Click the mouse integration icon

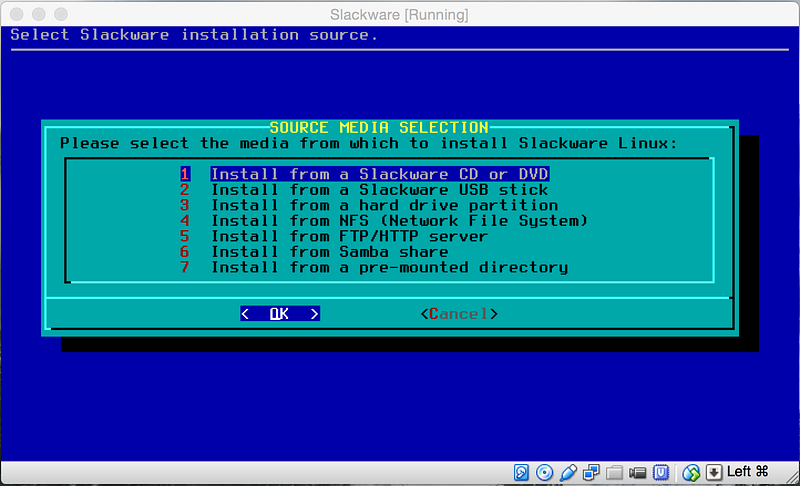tap(691, 472)
